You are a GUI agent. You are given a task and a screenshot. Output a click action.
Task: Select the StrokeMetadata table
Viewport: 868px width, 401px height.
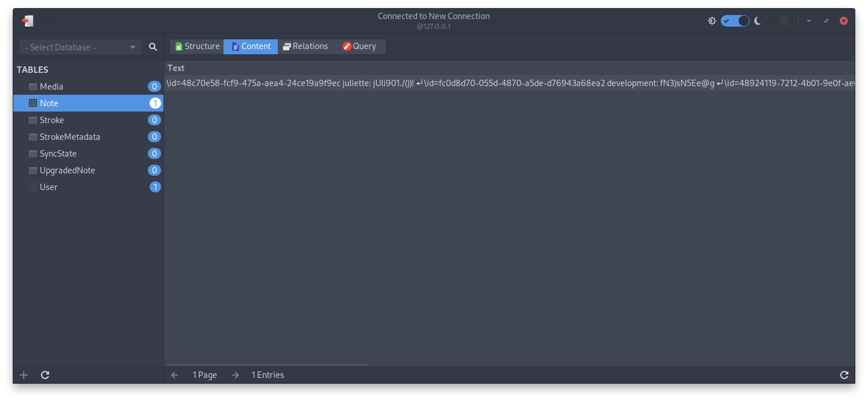70,137
